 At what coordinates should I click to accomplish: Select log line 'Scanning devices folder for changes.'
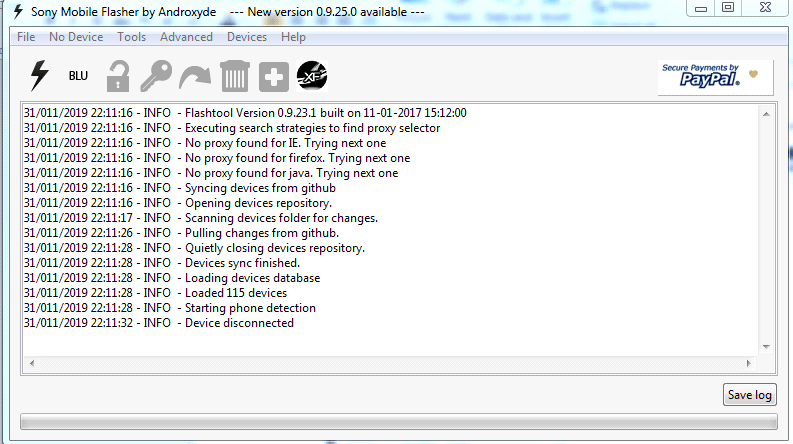(x=201, y=218)
